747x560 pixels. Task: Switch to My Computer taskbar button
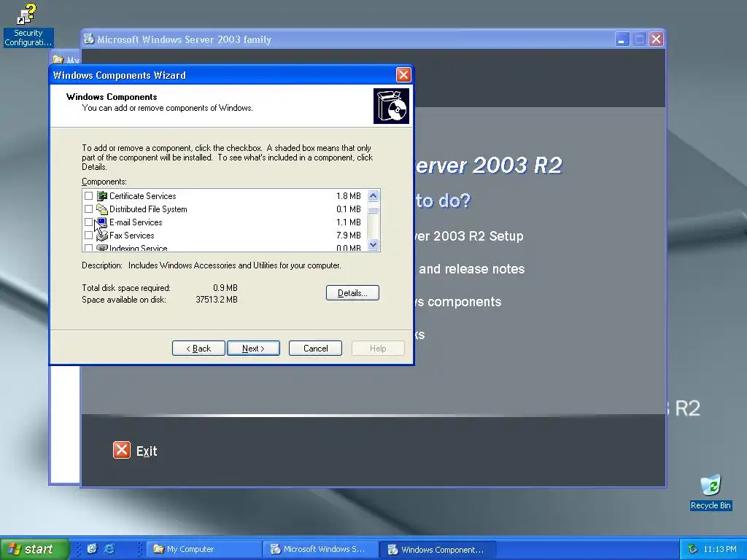click(204, 549)
